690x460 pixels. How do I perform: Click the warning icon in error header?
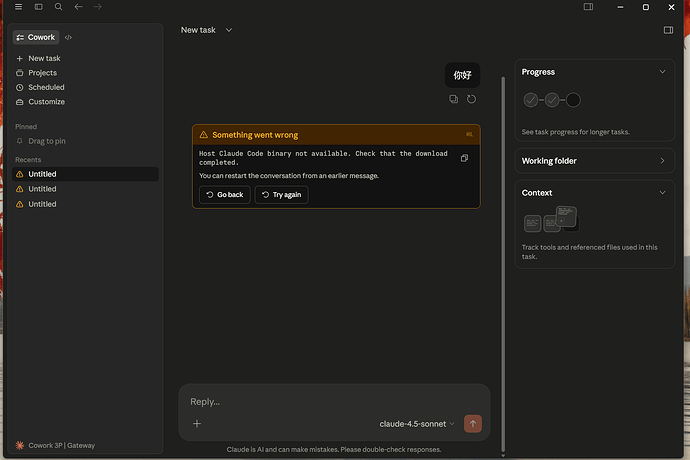tap(203, 135)
